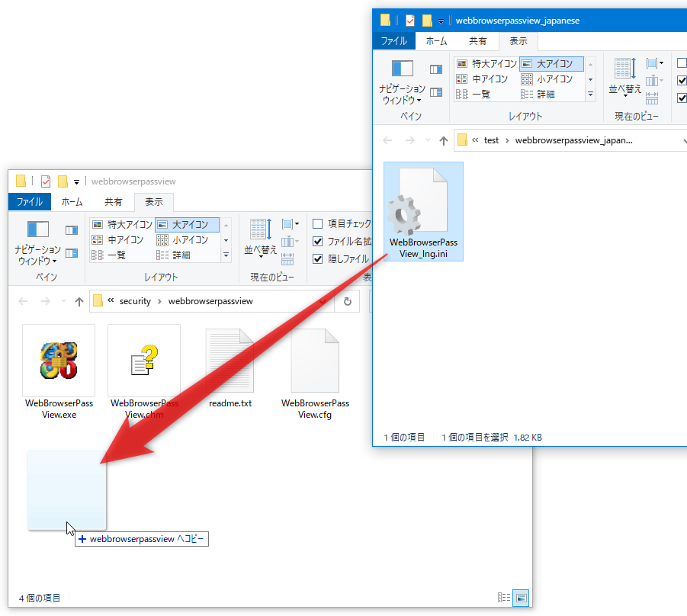Open quick access toolbar dropdown in webbrowserpassview title bar
687x616 pixels.
pos(76,181)
